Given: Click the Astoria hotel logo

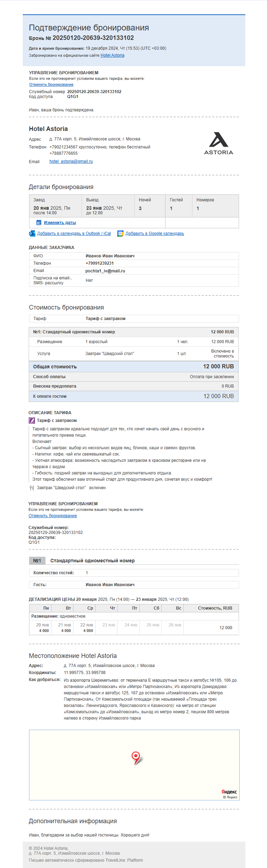Looking at the screenshot, I should [219, 144].
